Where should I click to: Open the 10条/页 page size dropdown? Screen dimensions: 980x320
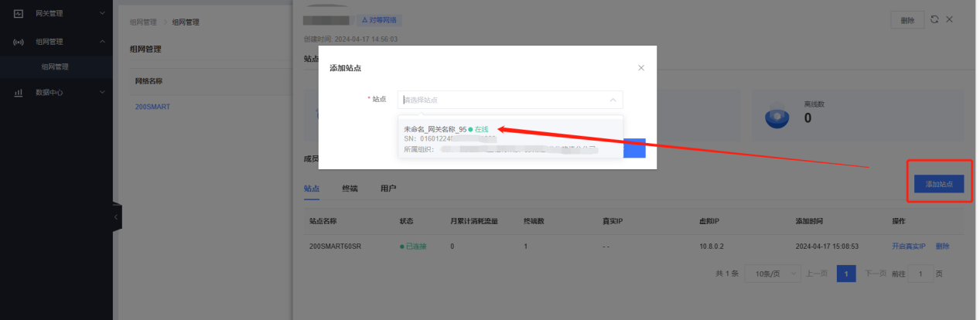(771, 274)
